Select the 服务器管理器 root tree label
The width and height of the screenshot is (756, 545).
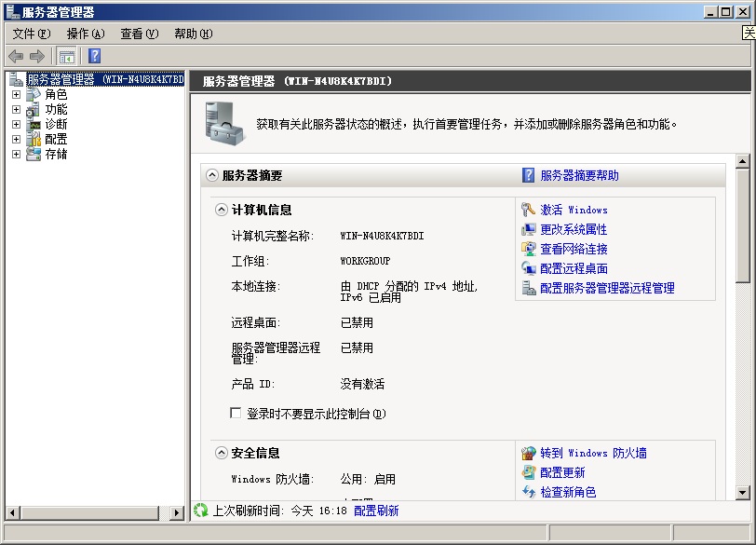pyautogui.click(x=105, y=79)
